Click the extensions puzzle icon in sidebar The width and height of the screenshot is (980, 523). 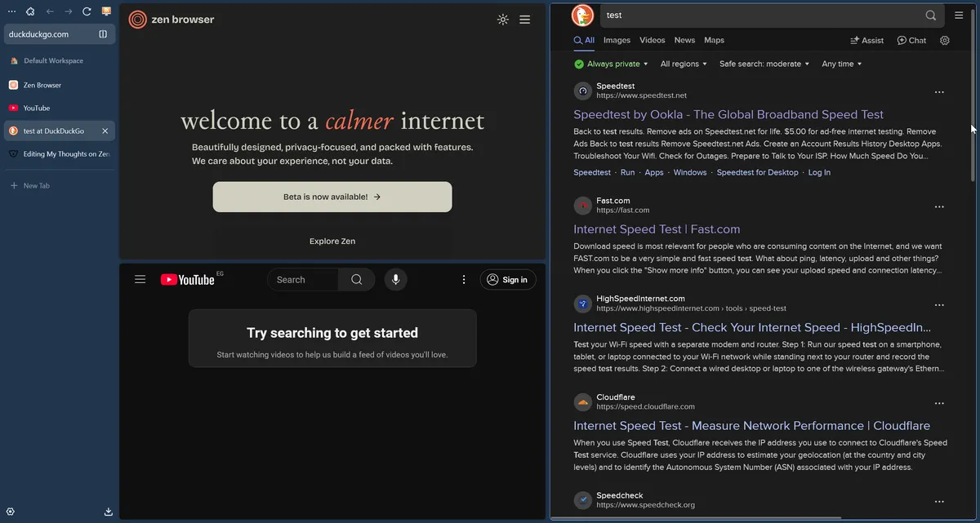(30, 11)
